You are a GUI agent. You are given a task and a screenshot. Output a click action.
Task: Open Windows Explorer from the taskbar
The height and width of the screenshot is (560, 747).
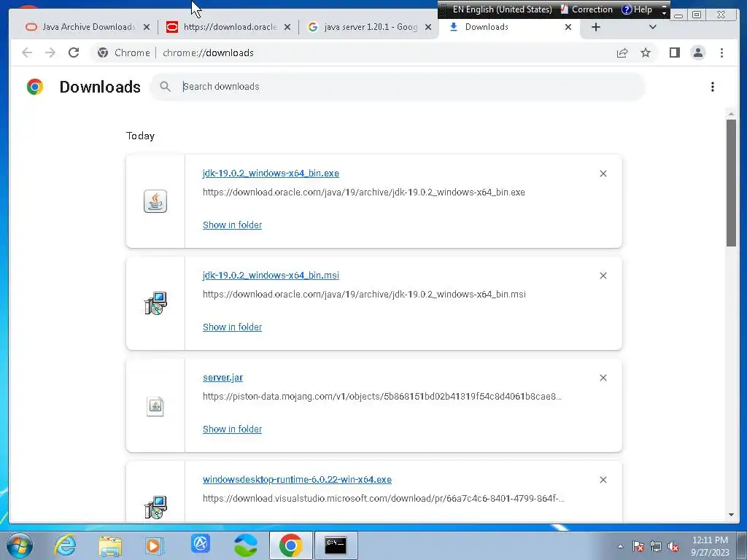click(110, 545)
